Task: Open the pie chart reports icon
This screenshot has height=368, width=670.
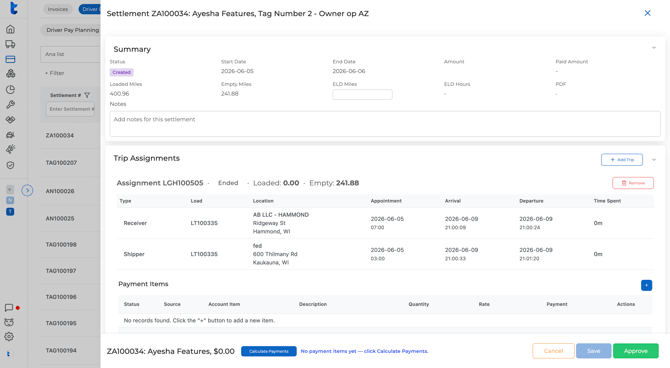Action: pyautogui.click(x=10, y=89)
